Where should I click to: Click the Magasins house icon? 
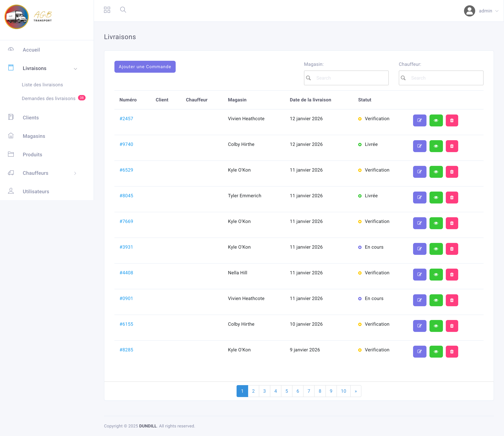point(11,136)
